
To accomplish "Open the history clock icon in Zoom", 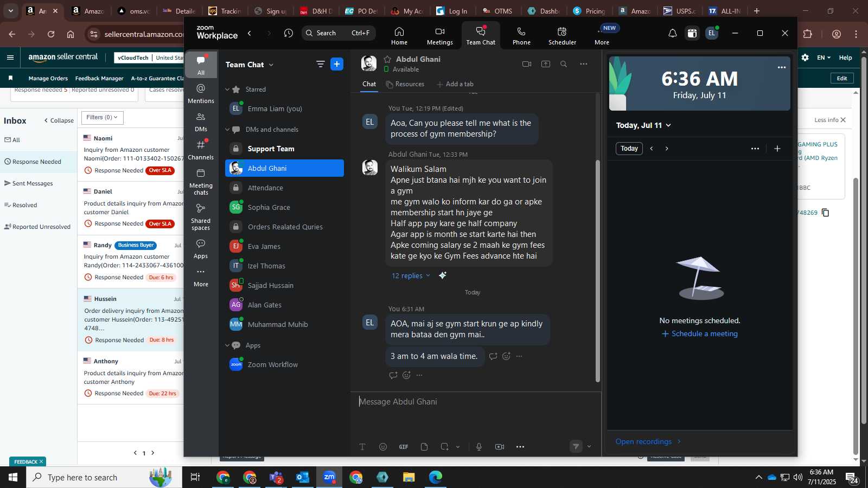I will 289,34.
